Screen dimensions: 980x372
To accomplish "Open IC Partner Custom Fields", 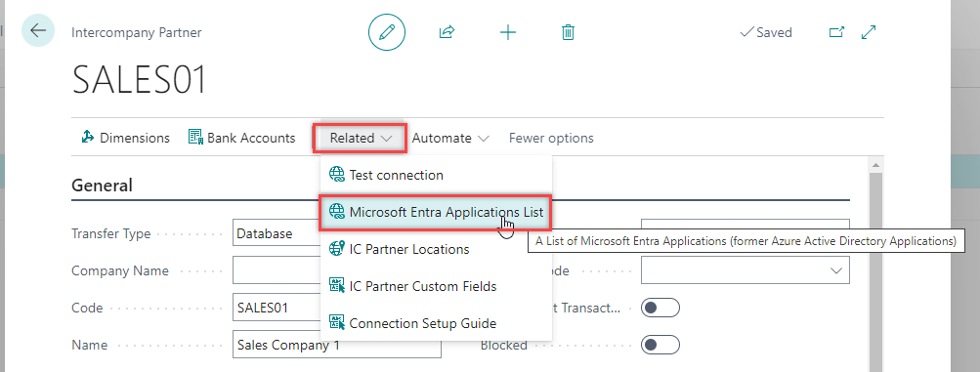I will click(436, 286).
